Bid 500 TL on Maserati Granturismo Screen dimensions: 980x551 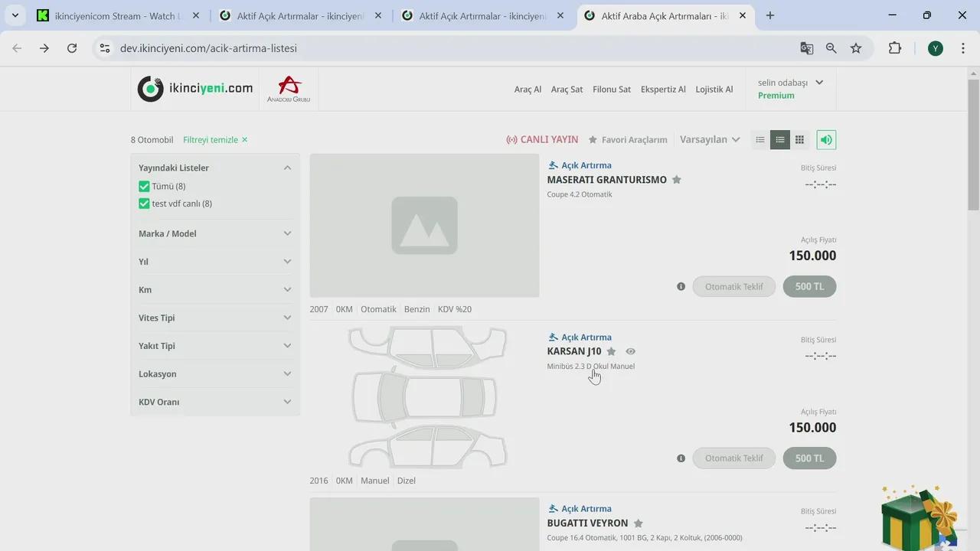click(x=809, y=286)
